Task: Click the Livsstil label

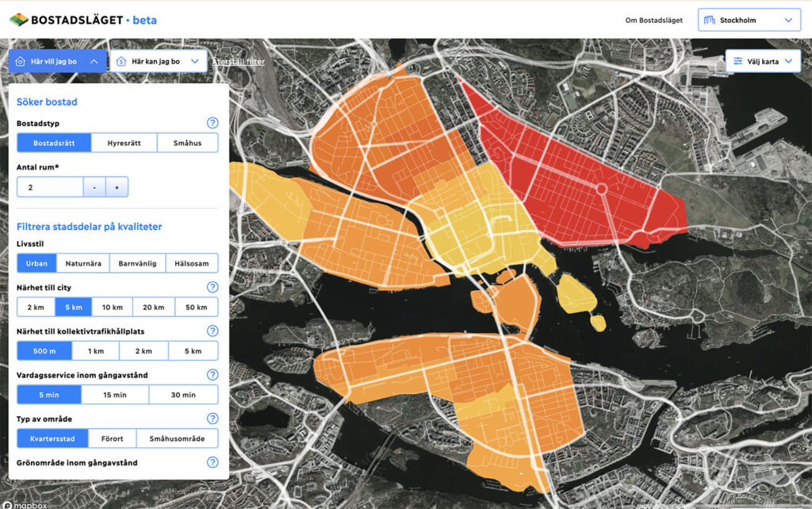Action: [30, 243]
